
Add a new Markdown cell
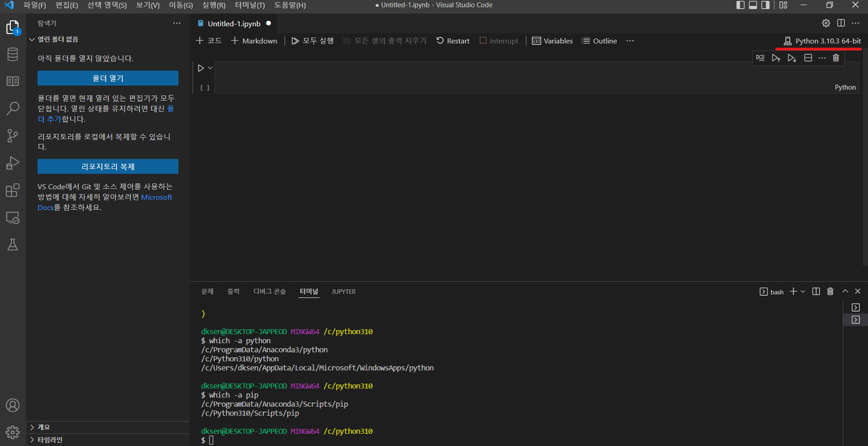(254, 41)
